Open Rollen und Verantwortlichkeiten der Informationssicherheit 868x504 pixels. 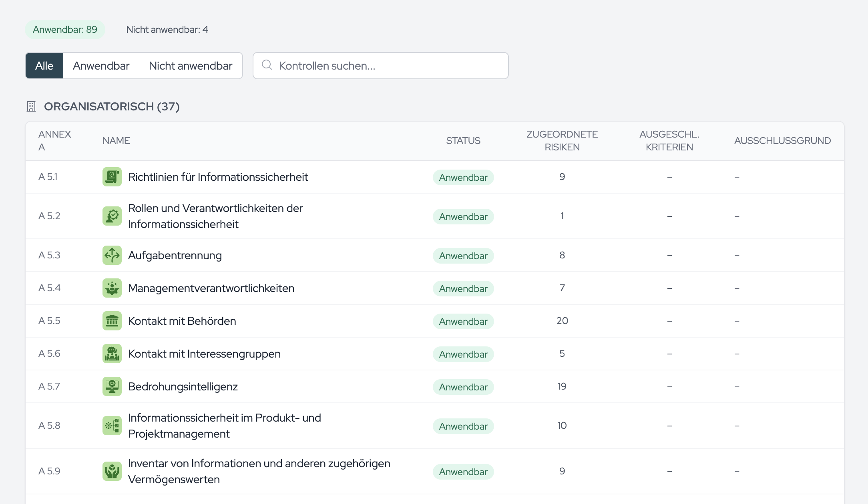(215, 216)
